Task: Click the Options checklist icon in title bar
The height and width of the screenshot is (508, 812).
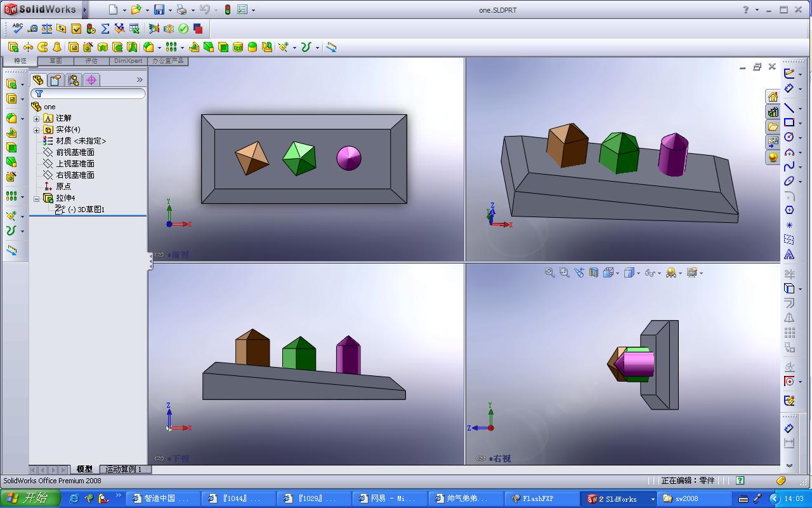Action: pos(242,10)
